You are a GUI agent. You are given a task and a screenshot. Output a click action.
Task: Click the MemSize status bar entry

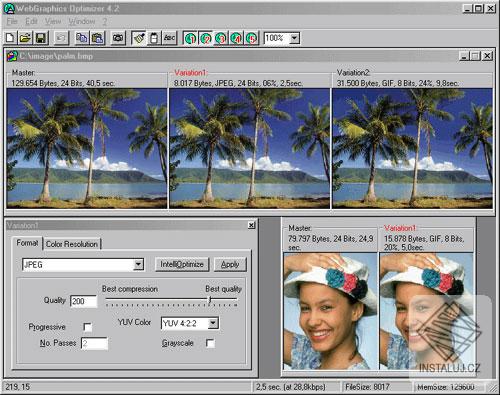coord(446,387)
